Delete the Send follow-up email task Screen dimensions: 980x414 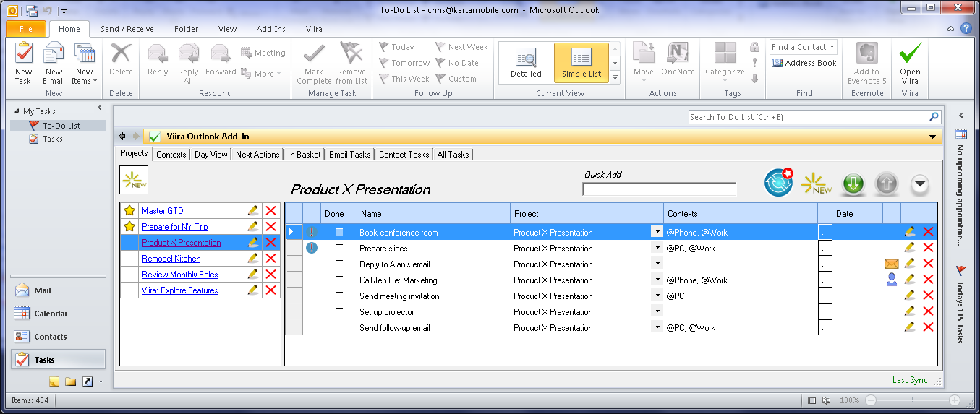click(x=929, y=327)
